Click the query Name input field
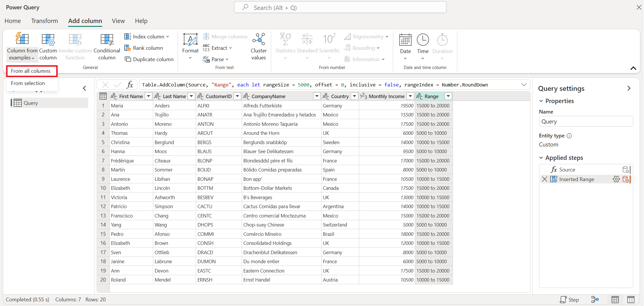 point(585,122)
